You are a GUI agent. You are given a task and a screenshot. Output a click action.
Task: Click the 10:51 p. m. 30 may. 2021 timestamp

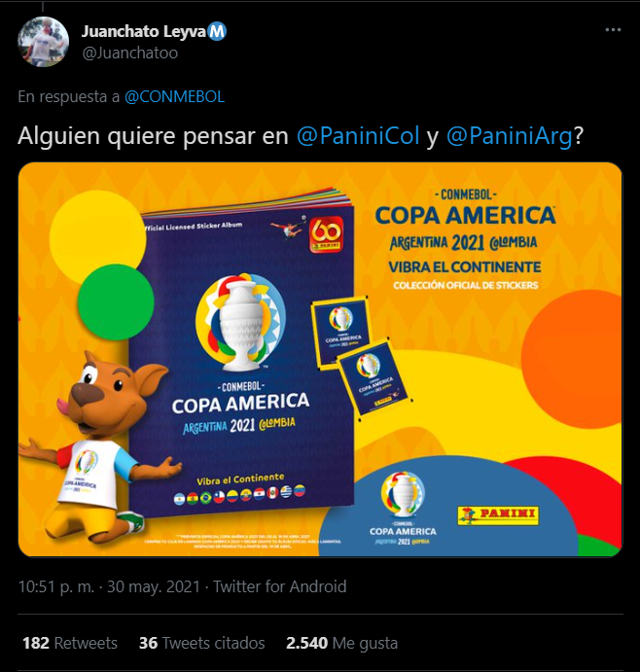(109, 586)
